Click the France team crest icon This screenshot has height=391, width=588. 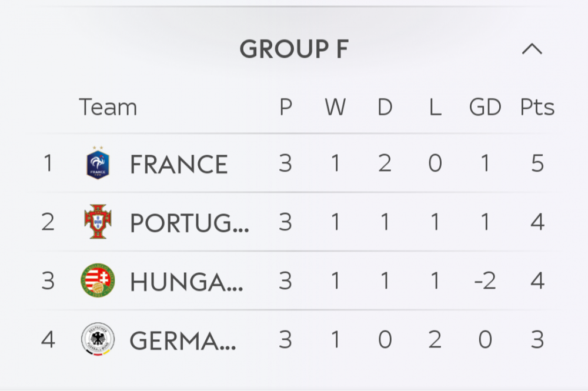(x=98, y=163)
